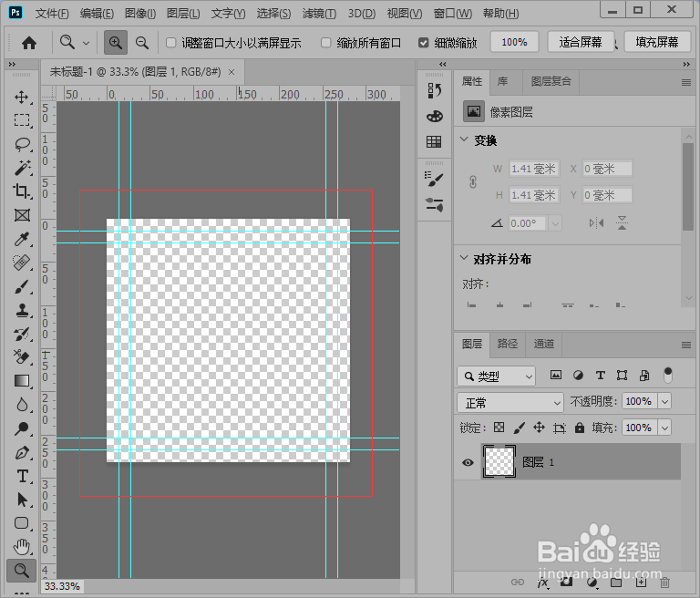
Task: Select the Healing Brush tool
Action: pos(22,263)
